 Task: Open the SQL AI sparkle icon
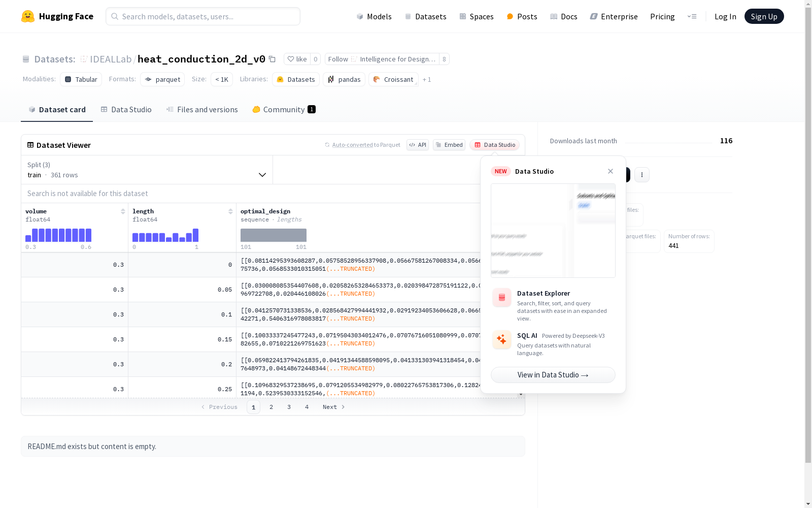click(x=502, y=340)
